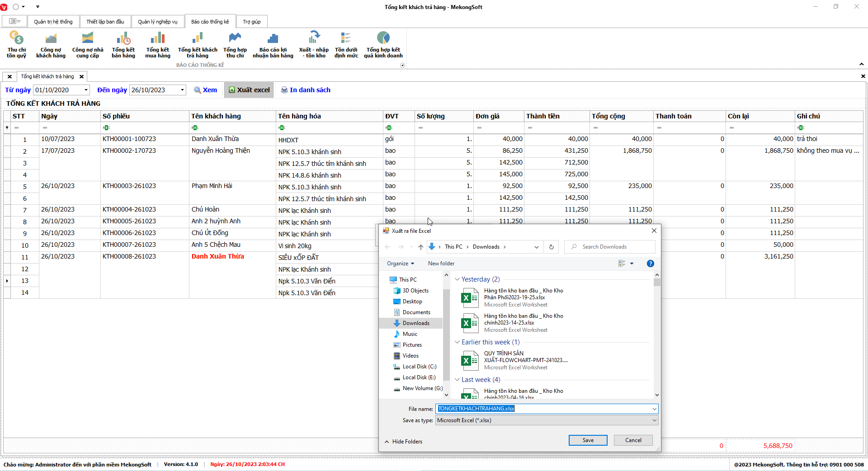Select Desktop in the folder tree
This screenshot has height=471, width=868.
pyautogui.click(x=412, y=301)
